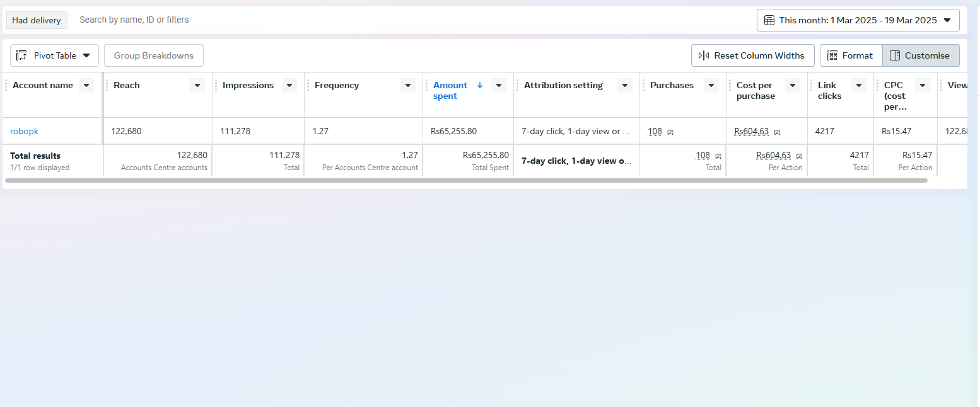Open the Account name column menu
The image size is (980, 407).
(86, 85)
